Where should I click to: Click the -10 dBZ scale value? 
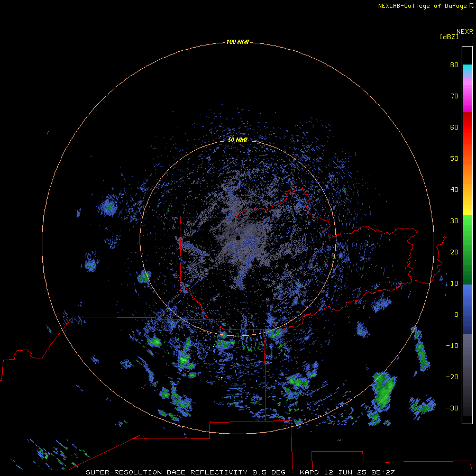[x=452, y=346]
